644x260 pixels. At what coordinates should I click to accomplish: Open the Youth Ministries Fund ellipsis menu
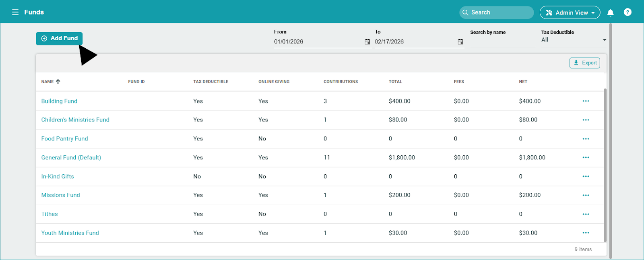point(586,233)
